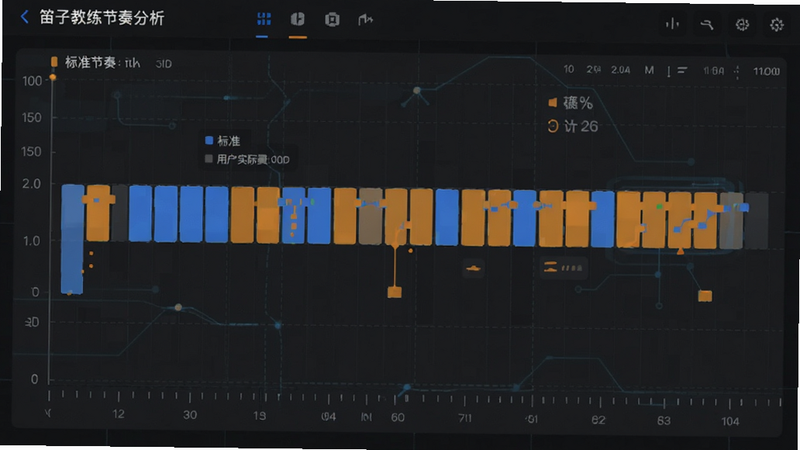Viewport: 800px width, 450px height.
Task: Click the 标准节奏 label text
Action: (90, 63)
